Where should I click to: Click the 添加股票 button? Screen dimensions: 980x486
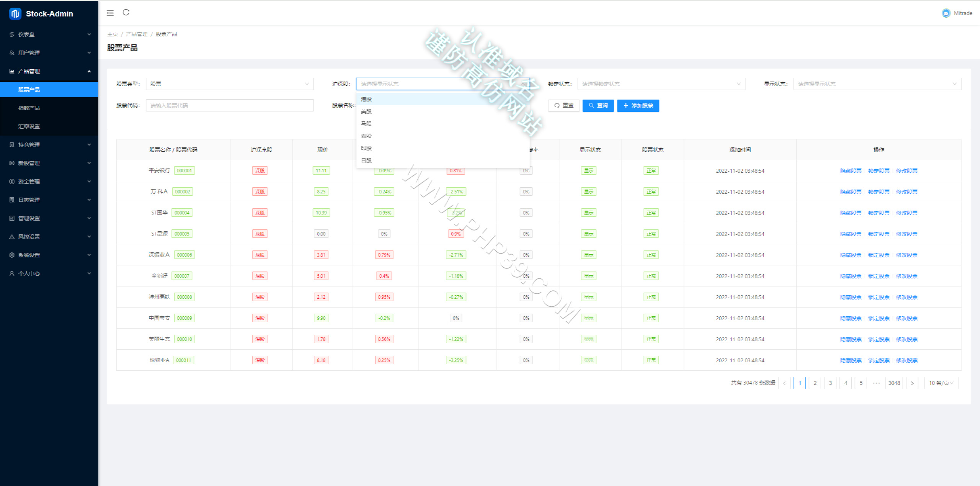(638, 105)
